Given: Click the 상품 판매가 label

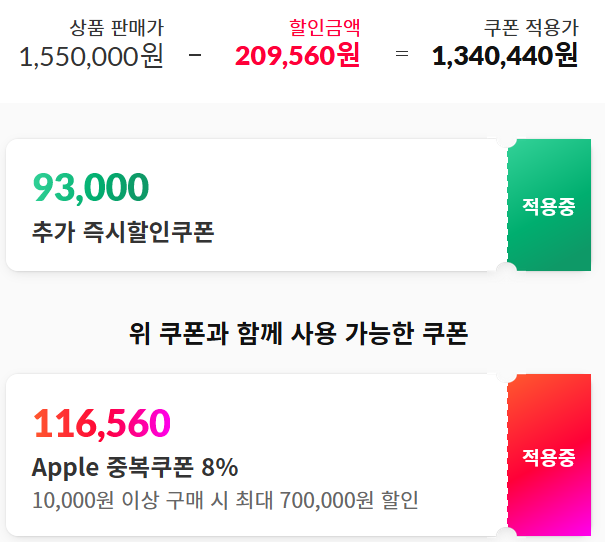Looking at the screenshot, I should pyautogui.click(x=117, y=28).
